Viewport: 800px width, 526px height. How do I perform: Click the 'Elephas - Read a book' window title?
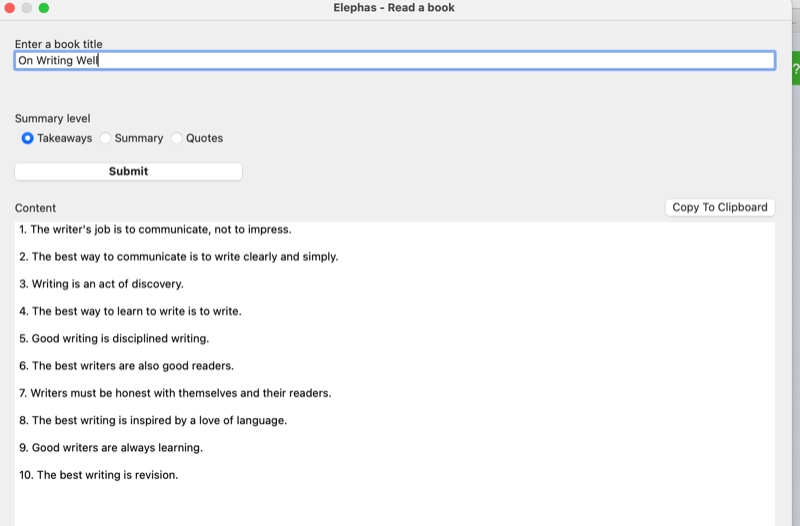pyautogui.click(x=394, y=8)
